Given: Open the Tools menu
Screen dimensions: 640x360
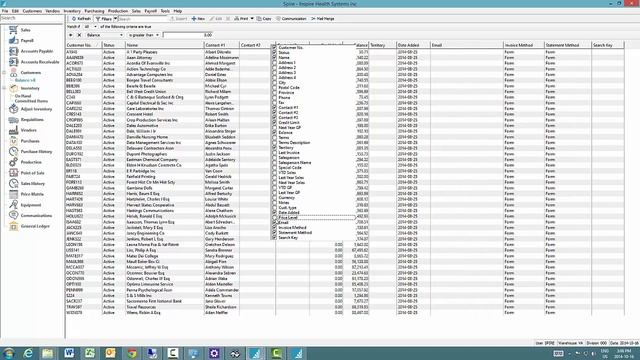Looking at the screenshot, I should tap(165, 11).
